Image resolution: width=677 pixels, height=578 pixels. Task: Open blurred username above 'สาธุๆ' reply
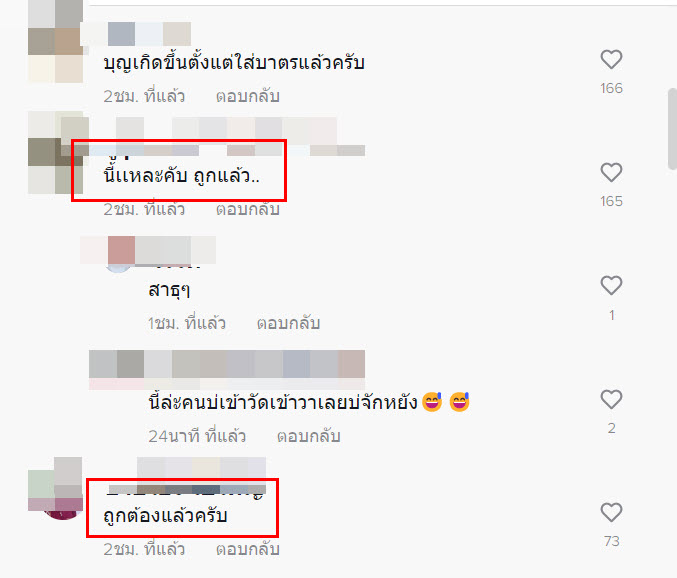click(x=148, y=250)
